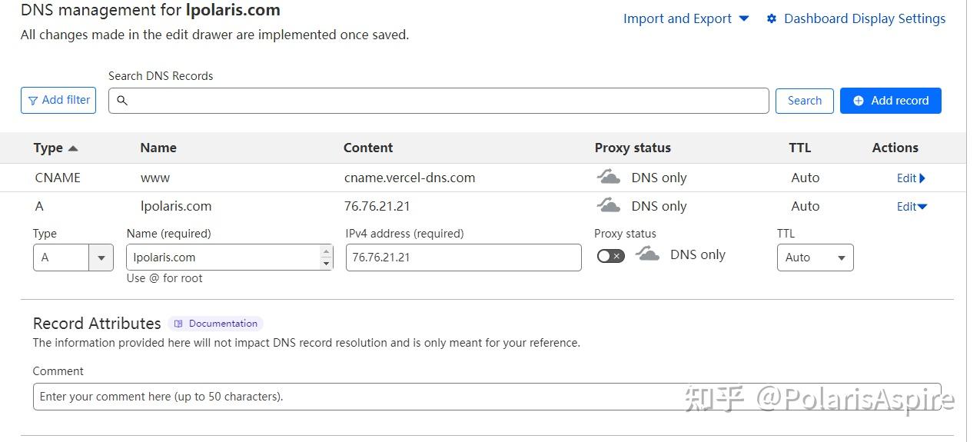The image size is (980, 442).
Task: Toggle the Proxy status switch on
Action: pyautogui.click(x=611, y=256)
